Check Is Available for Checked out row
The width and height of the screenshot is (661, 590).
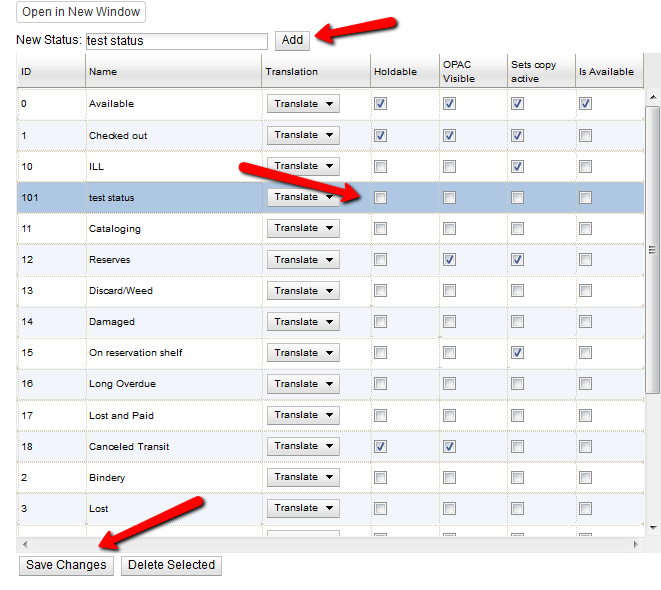point(585,135)
